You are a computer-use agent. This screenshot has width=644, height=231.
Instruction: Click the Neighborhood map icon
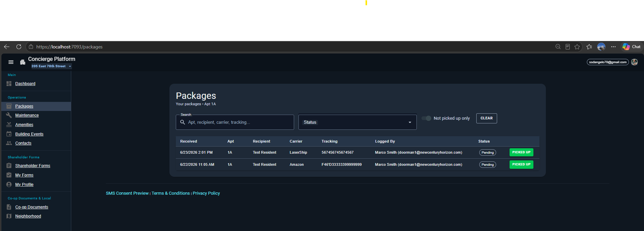pyautogui.click(x=9, y=216)
